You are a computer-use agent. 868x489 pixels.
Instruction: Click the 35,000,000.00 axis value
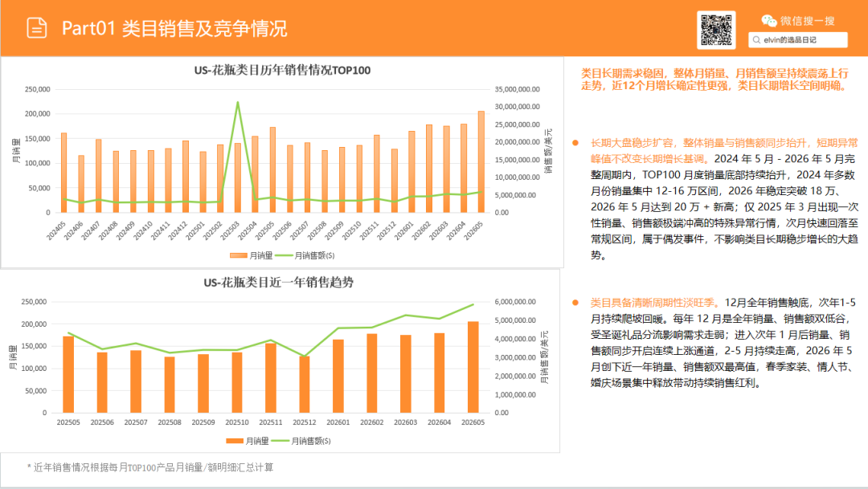(x=517, y=89)
